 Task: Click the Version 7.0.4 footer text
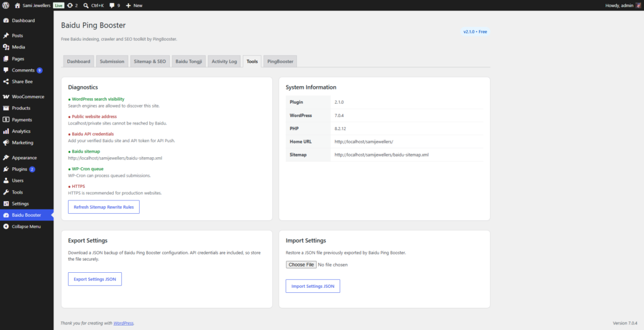[625, 324]
